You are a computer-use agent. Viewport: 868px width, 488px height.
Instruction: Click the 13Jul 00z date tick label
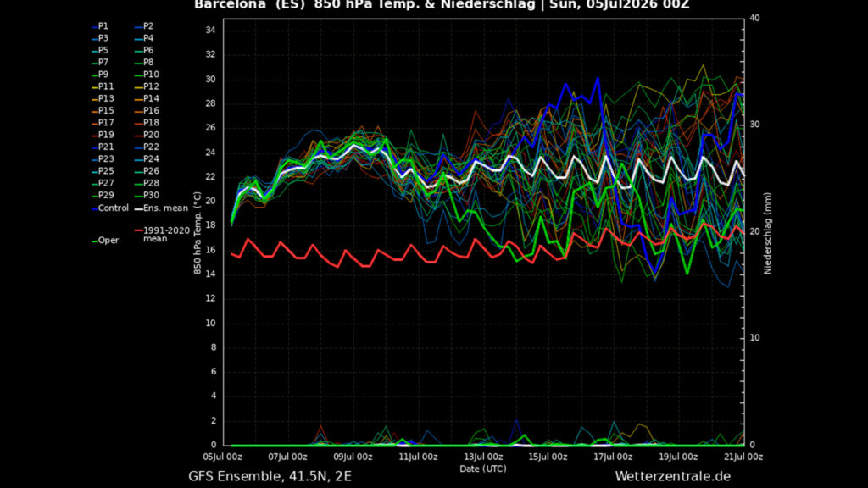click(483, 457)
